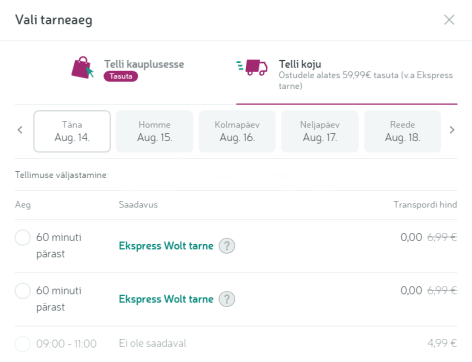Show later dates with right arrow
This screenshot has height=362, width=472.
pos(452,130)
